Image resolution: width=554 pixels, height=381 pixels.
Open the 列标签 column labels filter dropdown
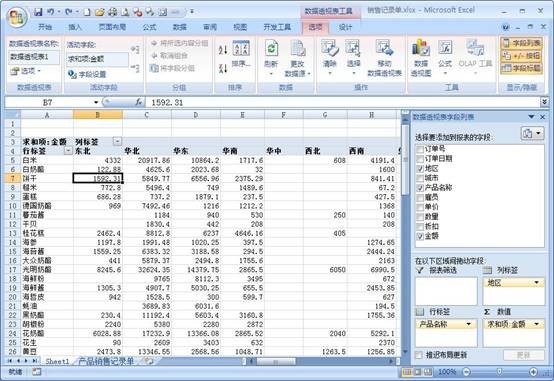(117, 142)
